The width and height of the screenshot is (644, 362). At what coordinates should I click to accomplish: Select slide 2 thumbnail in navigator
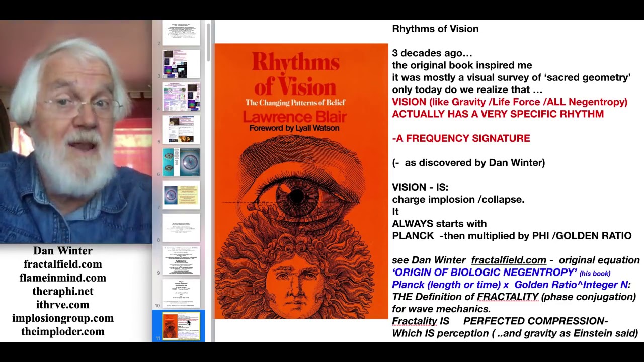[181, 33]
